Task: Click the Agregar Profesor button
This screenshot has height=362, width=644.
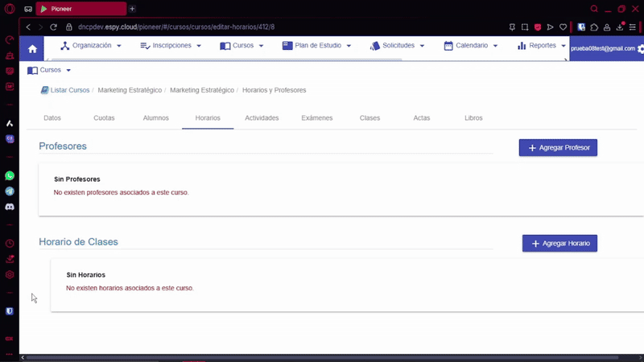Action: tap(558, 148)
